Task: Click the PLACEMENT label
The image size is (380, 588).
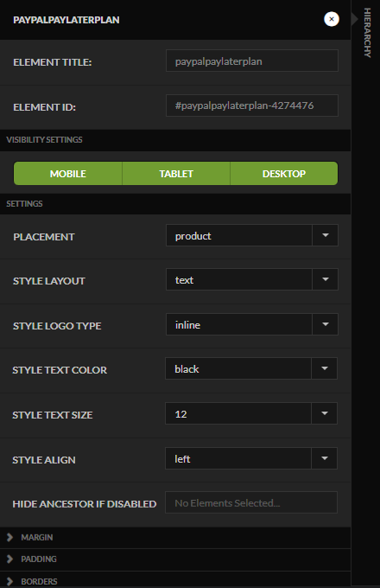Action: click(x=44, y=237)
